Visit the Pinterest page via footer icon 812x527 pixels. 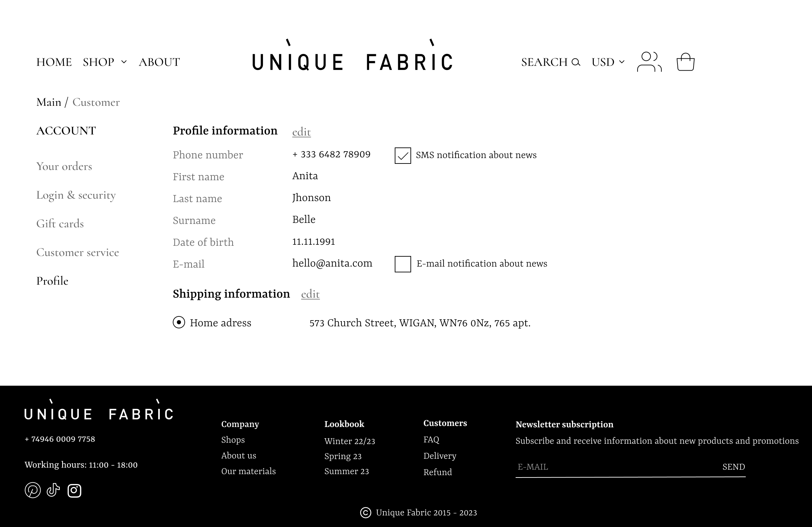(x=33, y=490)
